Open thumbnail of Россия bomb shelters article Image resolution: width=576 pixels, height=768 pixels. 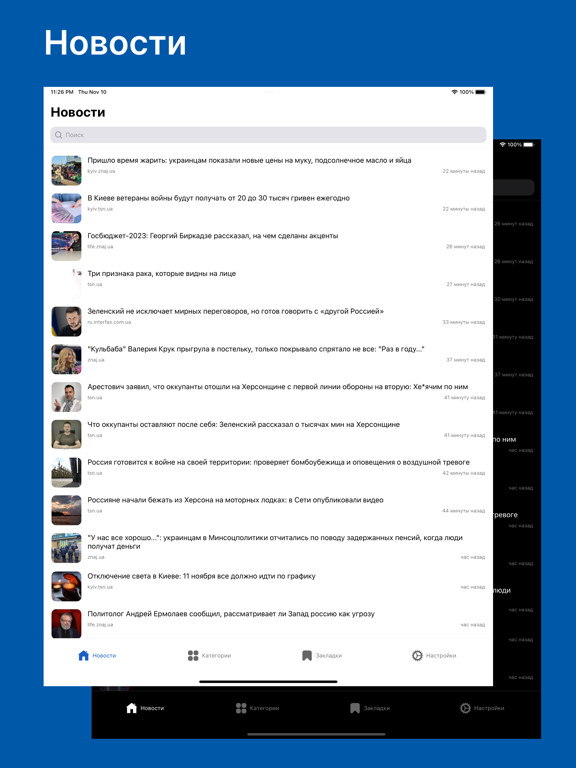click(66, 472)
